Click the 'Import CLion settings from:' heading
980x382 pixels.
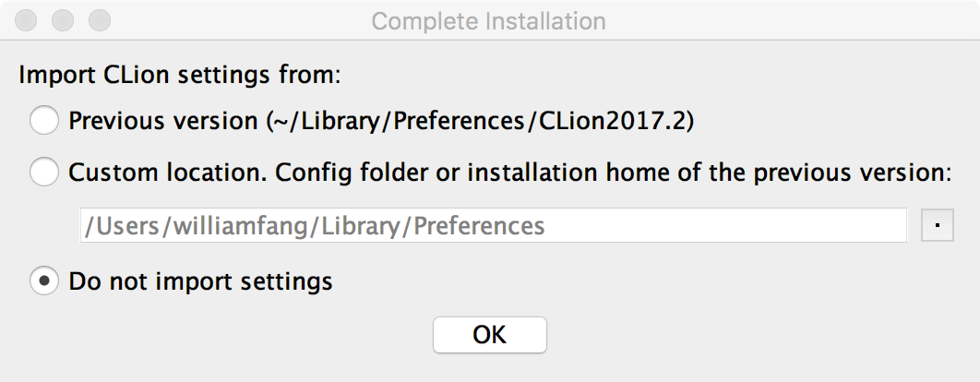180,76
